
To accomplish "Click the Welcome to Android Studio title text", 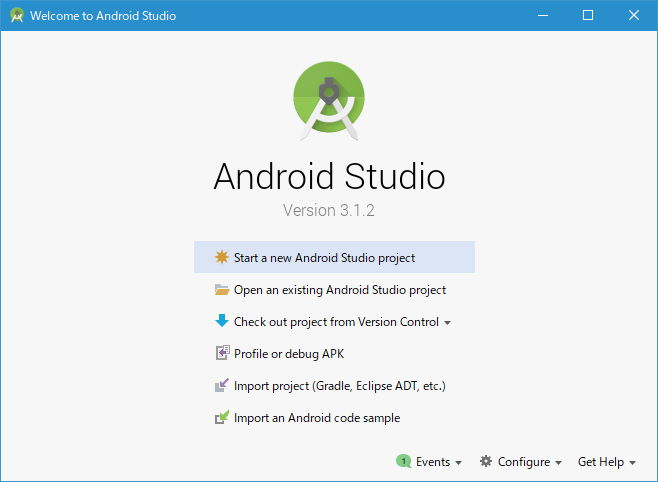I will tap(103, 16).
